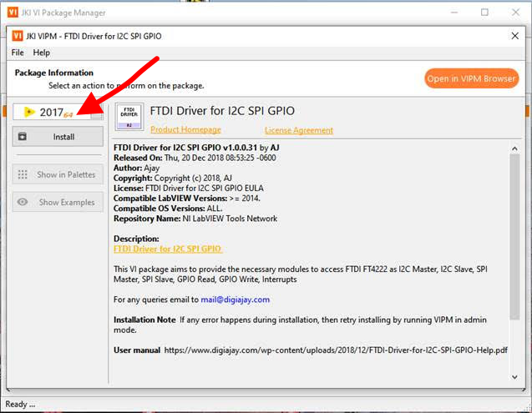Click the package icon on Install button
Viewport: 532px width, 413px height.
[x=23, y=136]
